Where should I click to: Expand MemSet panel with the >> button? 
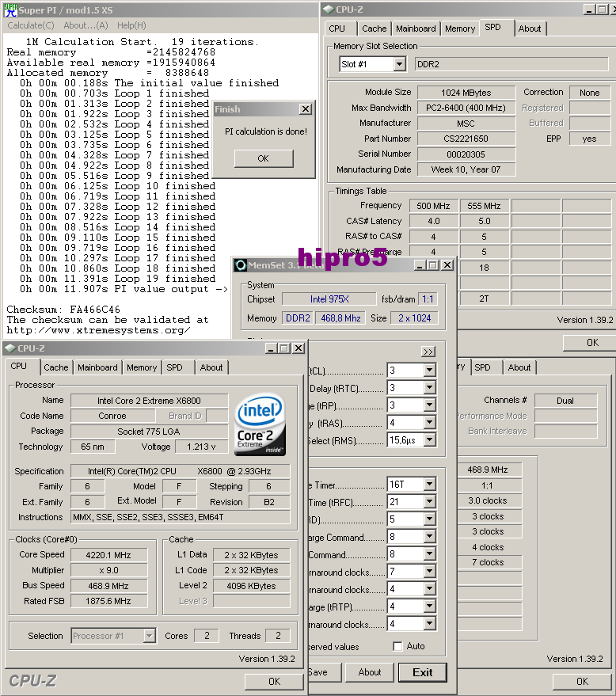(428, 352)
